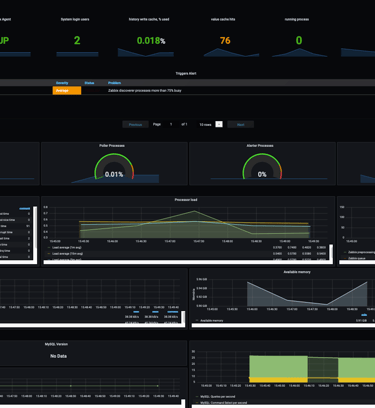Image resolution: width=375 pixels, height=408 pixels.
Task: Open the Alerter Processes gauge panel title
Action: point(260,146)
